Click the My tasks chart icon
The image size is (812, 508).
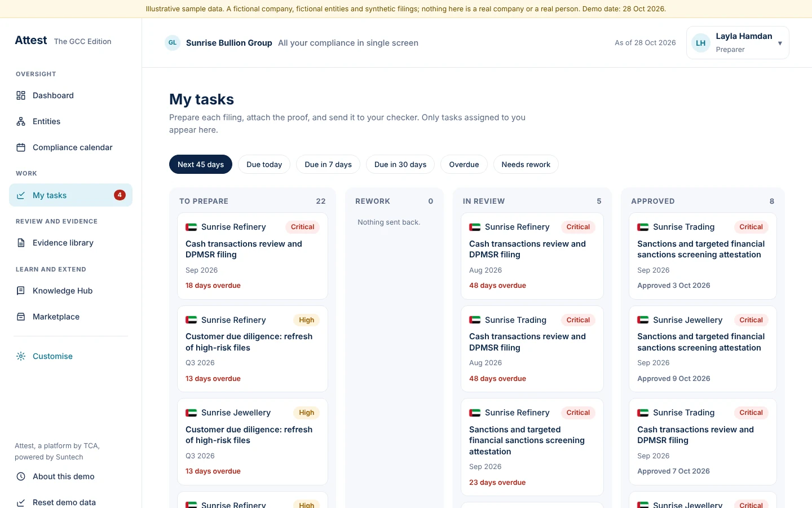point(21,195)
